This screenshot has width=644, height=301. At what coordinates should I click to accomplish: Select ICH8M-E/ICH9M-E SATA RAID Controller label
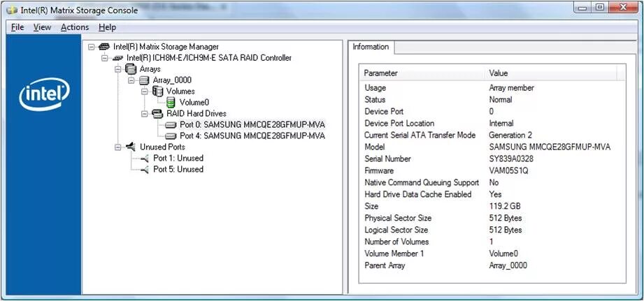point(208,58)
